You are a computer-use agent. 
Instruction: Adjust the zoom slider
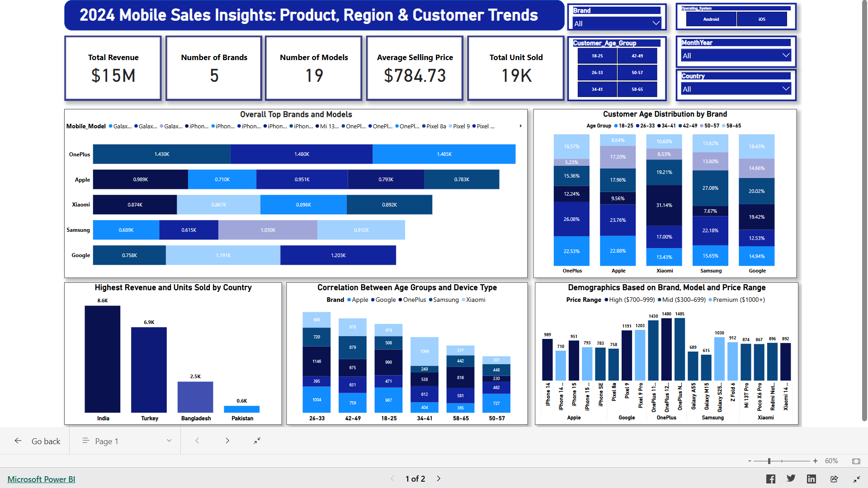769,461
